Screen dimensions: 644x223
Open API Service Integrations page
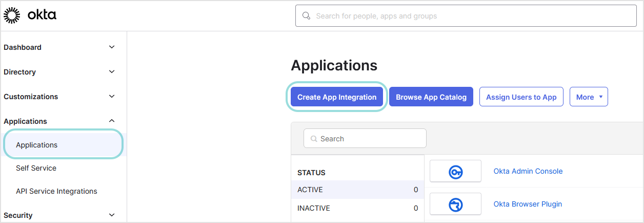click(x=56, y=191)
